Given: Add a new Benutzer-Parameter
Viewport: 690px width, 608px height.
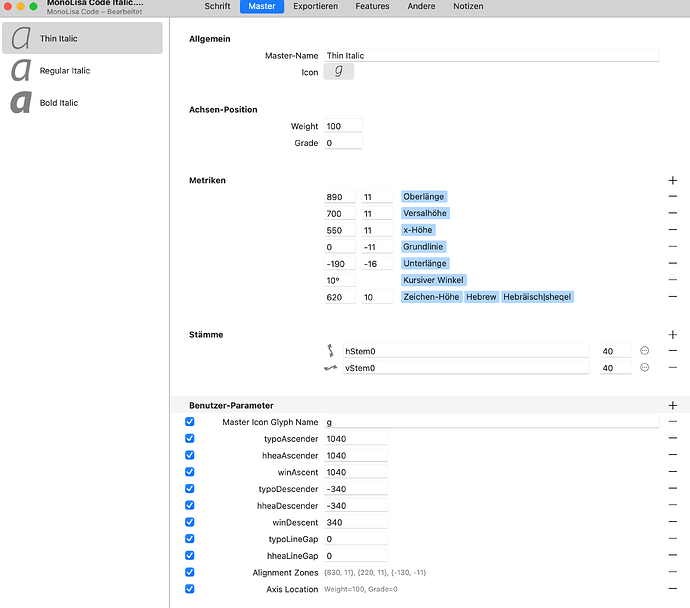Looking at the screenshot, I should tap(672, 405).
